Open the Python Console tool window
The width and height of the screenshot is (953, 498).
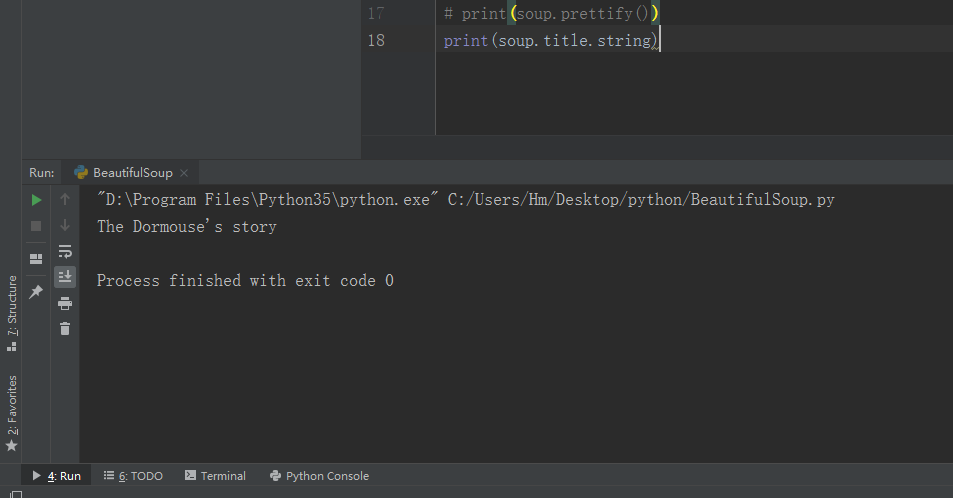point(319,476)
